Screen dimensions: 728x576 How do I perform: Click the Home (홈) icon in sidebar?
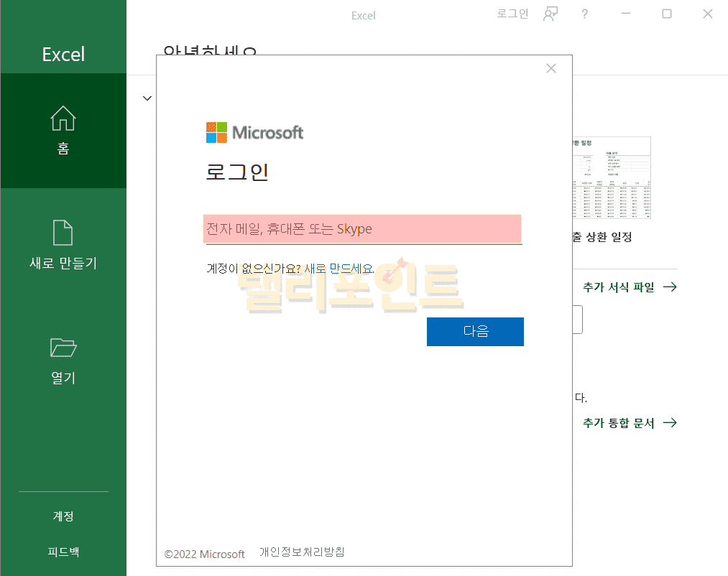[63, 119]
